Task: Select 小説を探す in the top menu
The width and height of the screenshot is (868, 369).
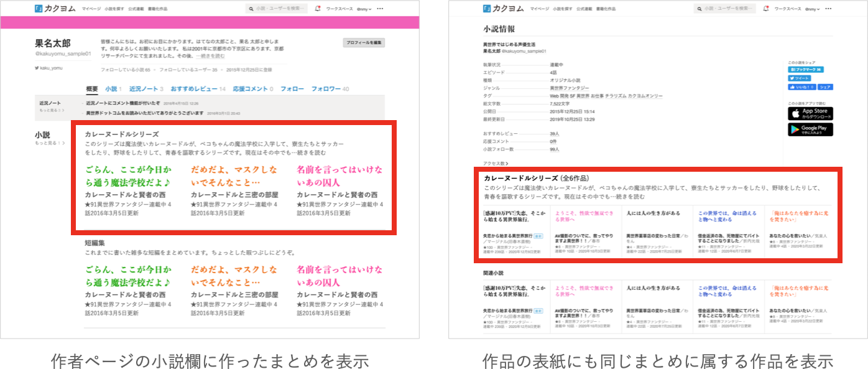Action: [x=114, y=9]
